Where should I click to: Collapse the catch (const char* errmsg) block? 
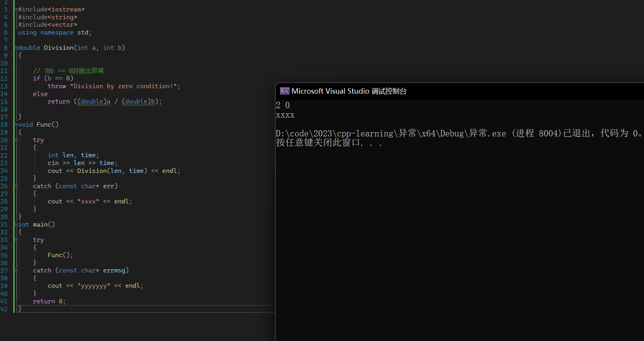(16, 270)
